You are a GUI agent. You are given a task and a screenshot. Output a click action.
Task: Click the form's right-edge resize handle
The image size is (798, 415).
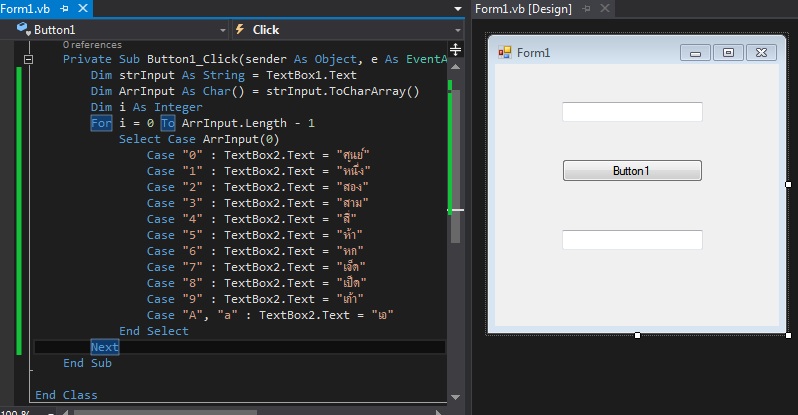click(788, 184)
